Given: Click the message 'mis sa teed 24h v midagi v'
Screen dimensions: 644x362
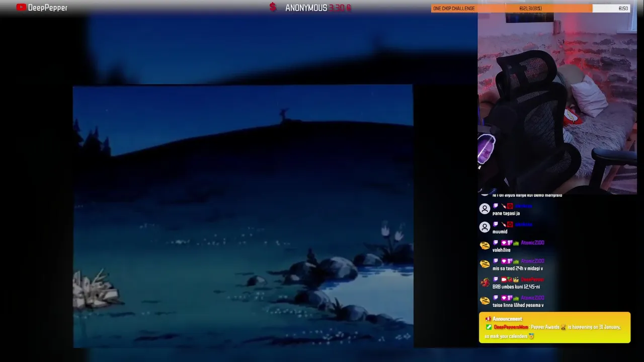Looking at the screenshot, I should (x=518, y=268).
